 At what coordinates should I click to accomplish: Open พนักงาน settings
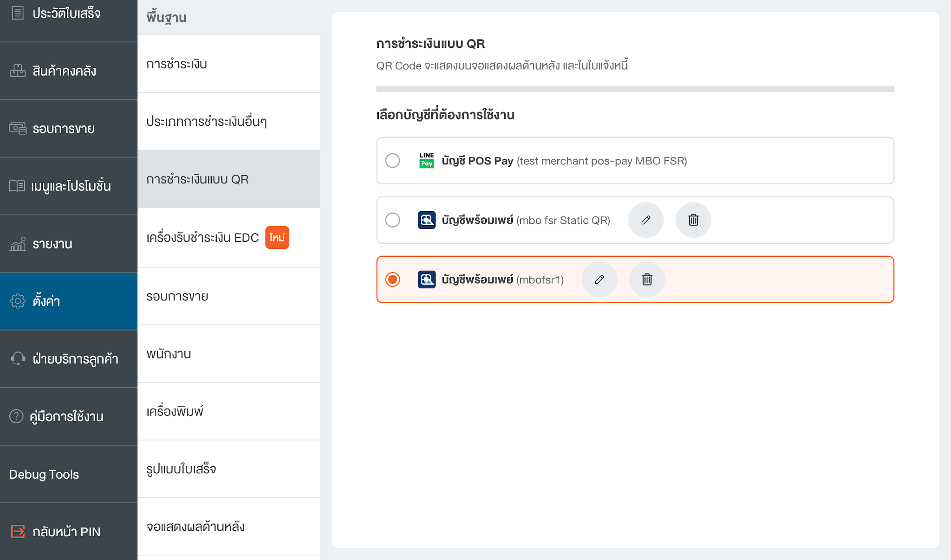228,354
